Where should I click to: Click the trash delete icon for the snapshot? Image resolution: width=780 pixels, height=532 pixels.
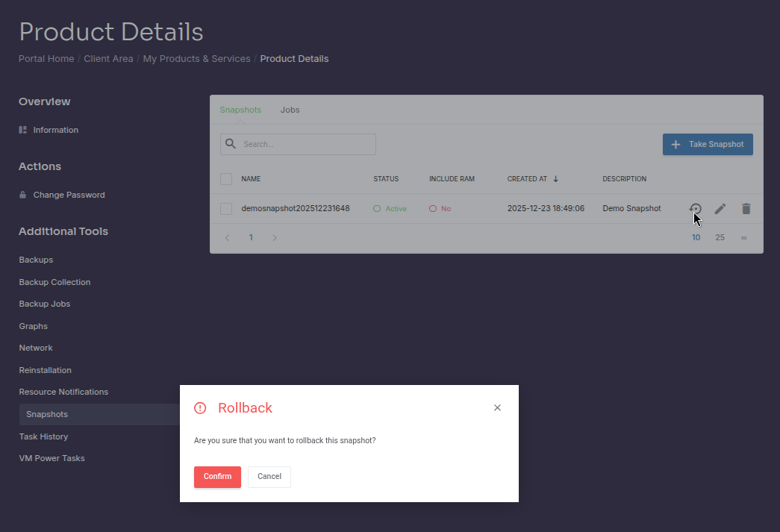click(x=746, y=209)
